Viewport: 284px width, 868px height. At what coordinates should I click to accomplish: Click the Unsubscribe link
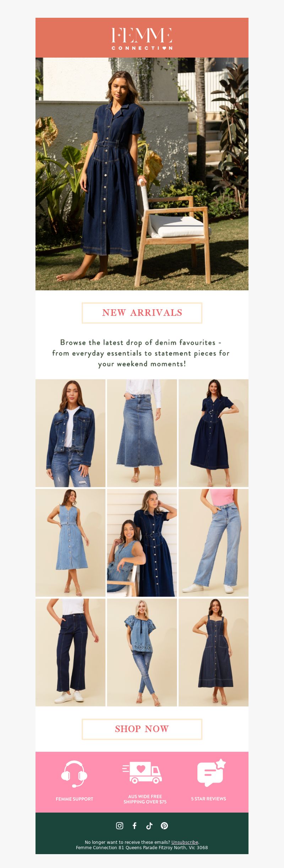185,842
